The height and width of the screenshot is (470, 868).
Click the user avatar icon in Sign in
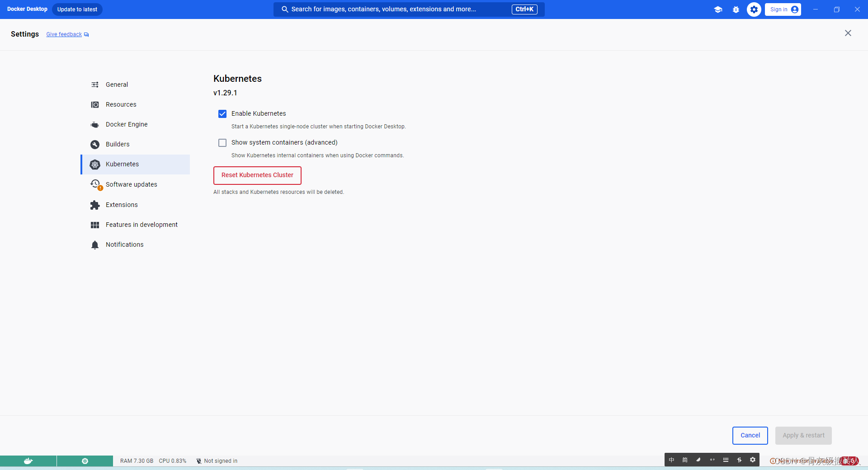point(794,9)
